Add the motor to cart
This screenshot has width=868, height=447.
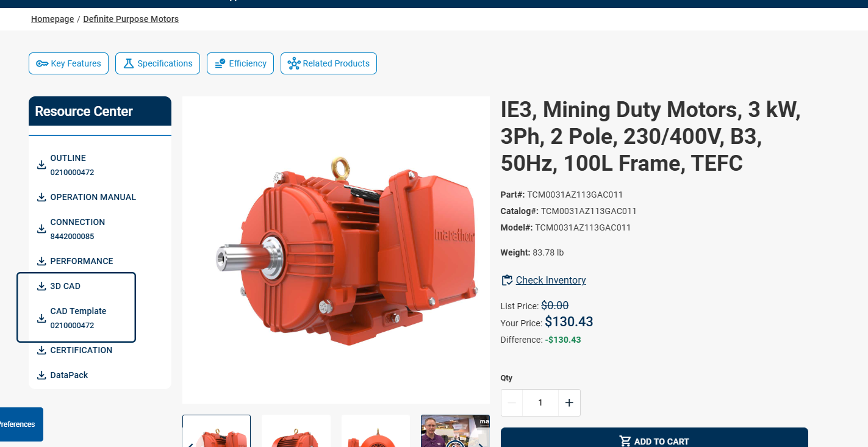pos(654,438)
